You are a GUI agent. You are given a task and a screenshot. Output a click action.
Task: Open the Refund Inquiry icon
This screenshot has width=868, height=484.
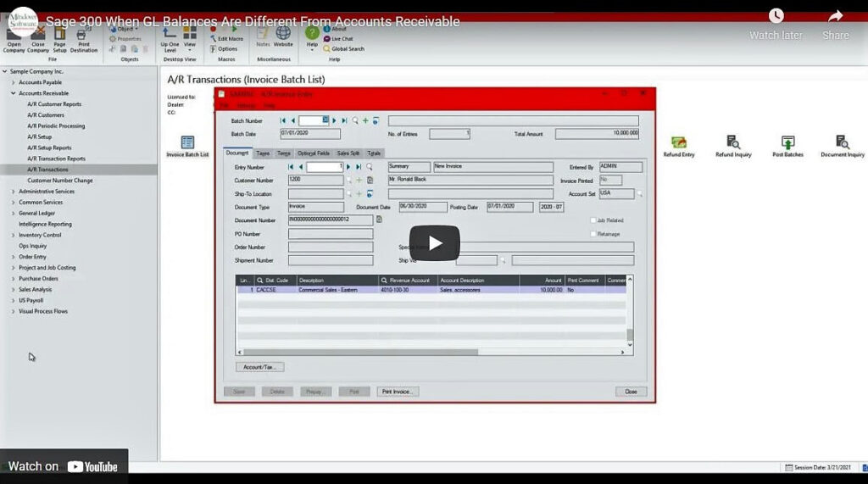[x=733, y=146]
